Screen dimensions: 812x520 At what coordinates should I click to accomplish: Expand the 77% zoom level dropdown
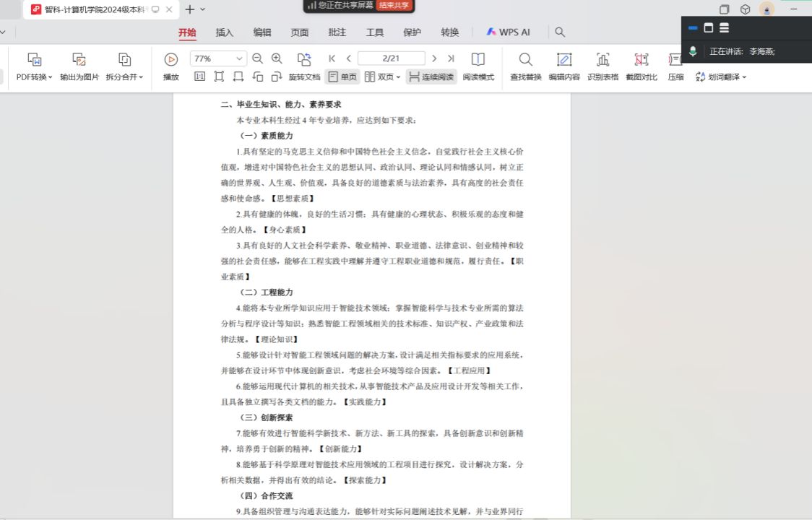click(x=239, y=58)
